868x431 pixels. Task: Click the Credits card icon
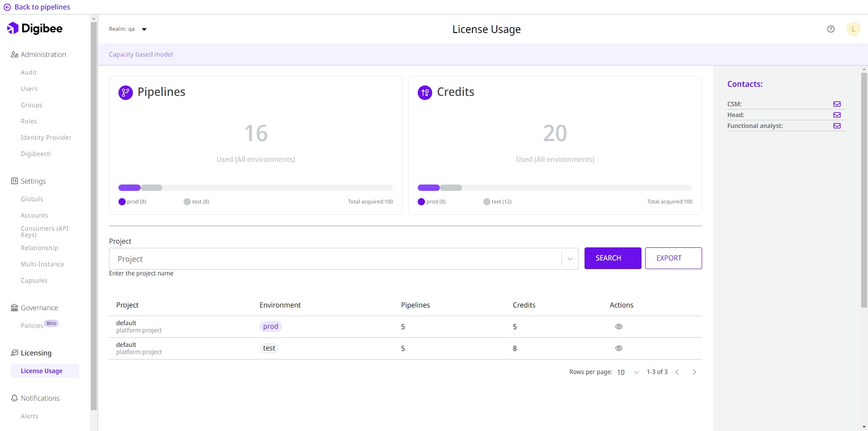click(x=425, y=93)
